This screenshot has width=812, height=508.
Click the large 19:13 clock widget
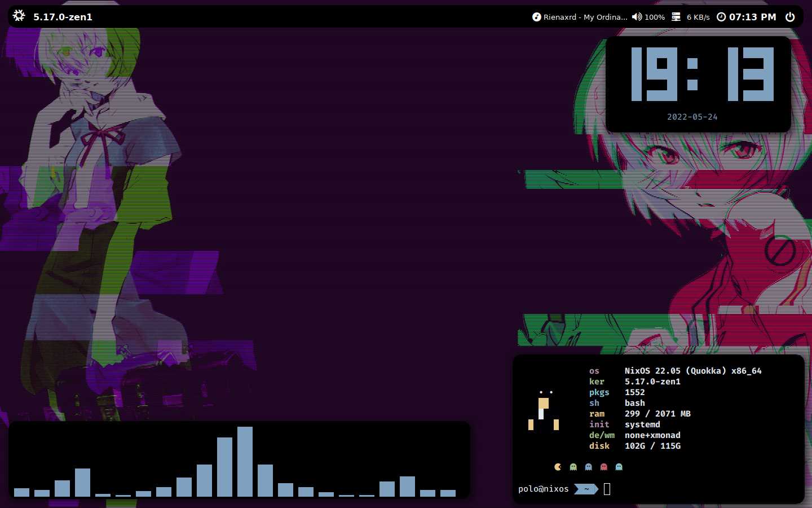[702, 75]
